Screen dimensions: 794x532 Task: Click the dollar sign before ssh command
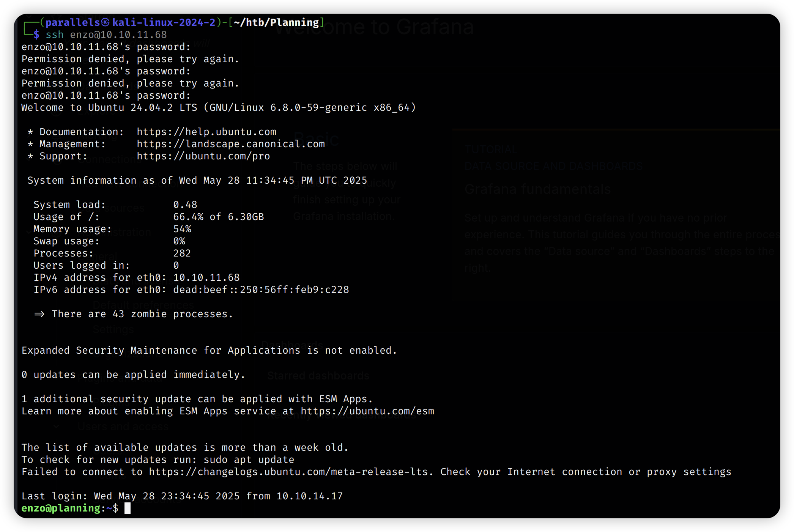click(36, 35)
